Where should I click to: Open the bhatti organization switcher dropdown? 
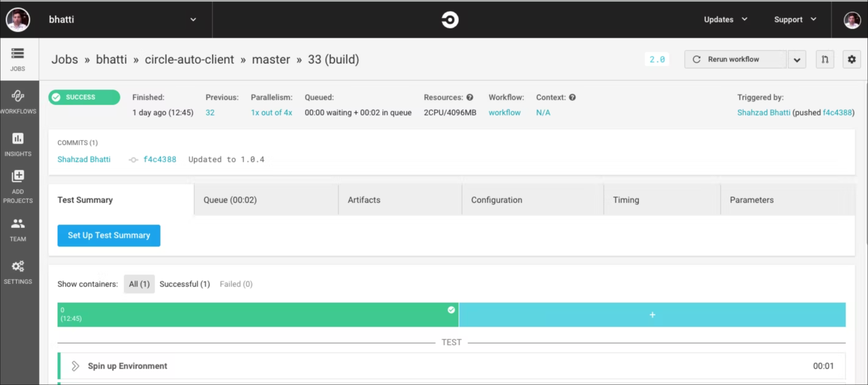[x=193, y=20]
